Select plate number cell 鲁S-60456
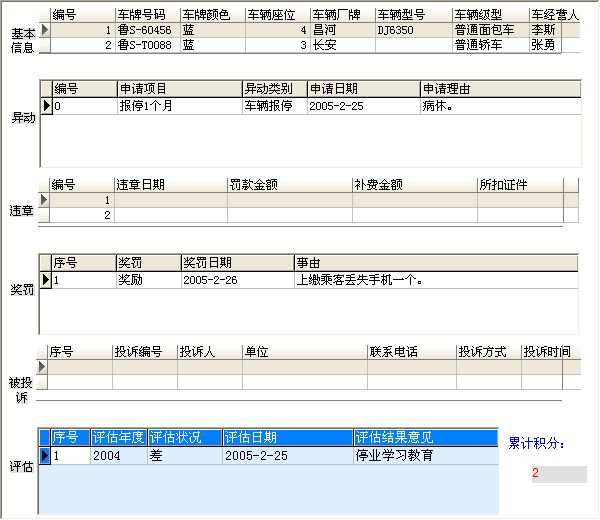The image size is (600, 520). pyautogui.click(x=148, y=30)
